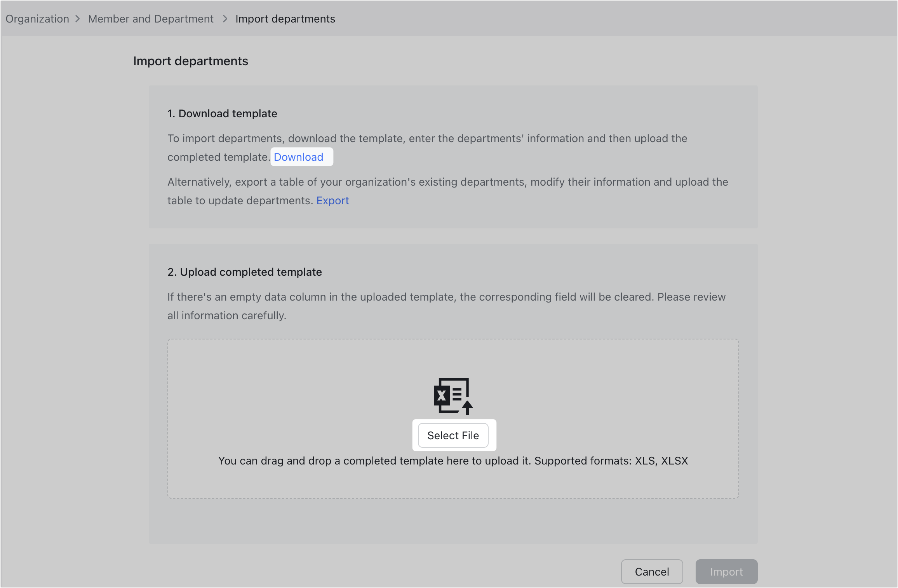The image size is (898, 588).
Task: Open Member and Department page
Action: point(151,19)
